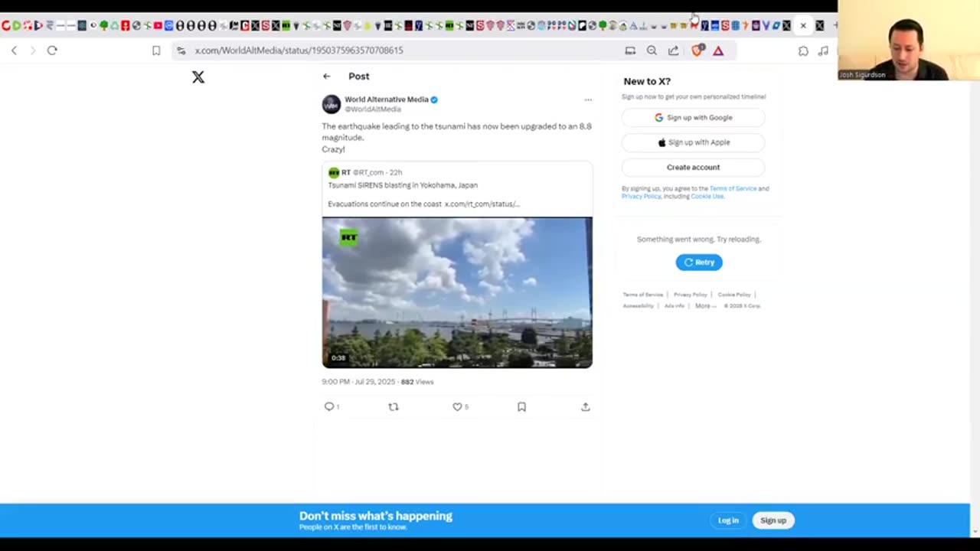Select the X tab right of active tab
This screenshot has height=551, width=980.
pos(820,26)
